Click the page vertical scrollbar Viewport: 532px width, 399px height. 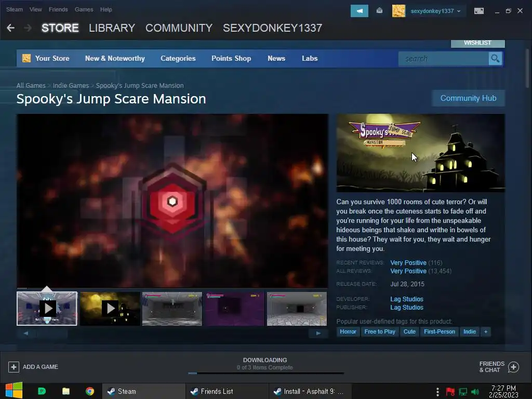(x=527, y=69)
